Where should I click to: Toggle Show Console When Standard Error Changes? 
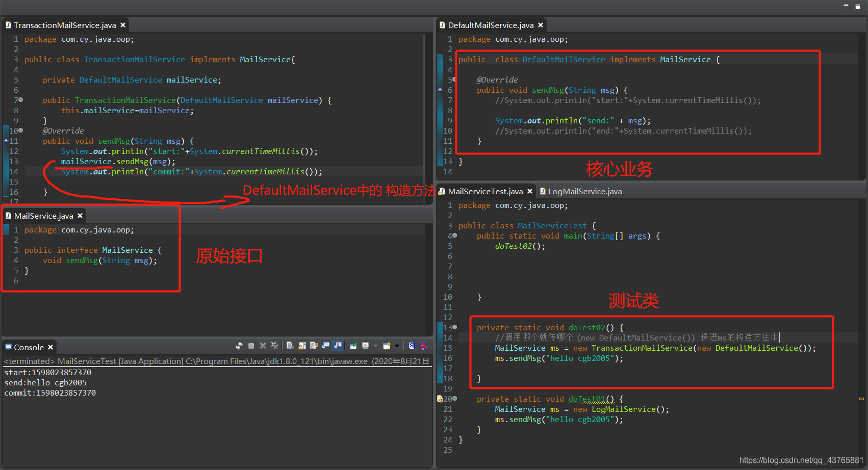pyautogui.click(x=337, y=346)
